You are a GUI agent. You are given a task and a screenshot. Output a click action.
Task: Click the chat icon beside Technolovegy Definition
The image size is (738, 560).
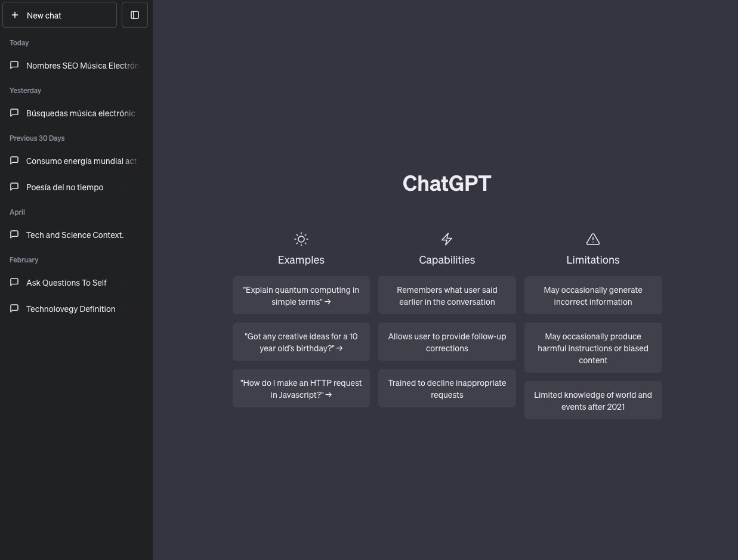coord(15,308)
